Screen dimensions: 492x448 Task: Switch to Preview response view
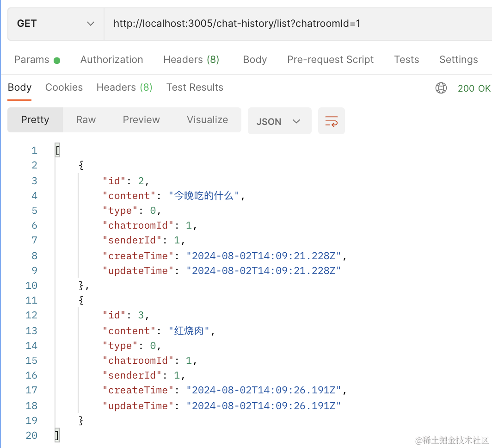(141, 120)
